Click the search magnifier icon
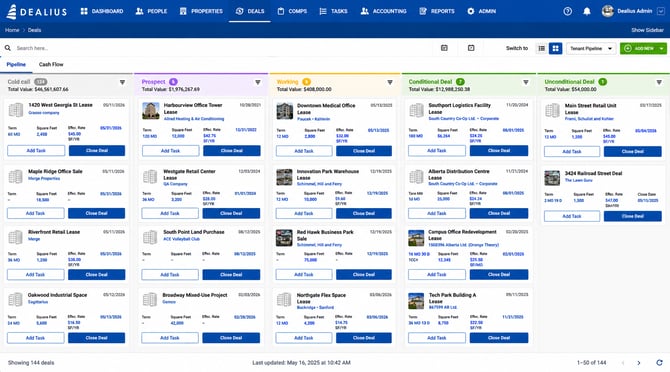The height and width of the screenshot is (372, 670). point(8,48)
